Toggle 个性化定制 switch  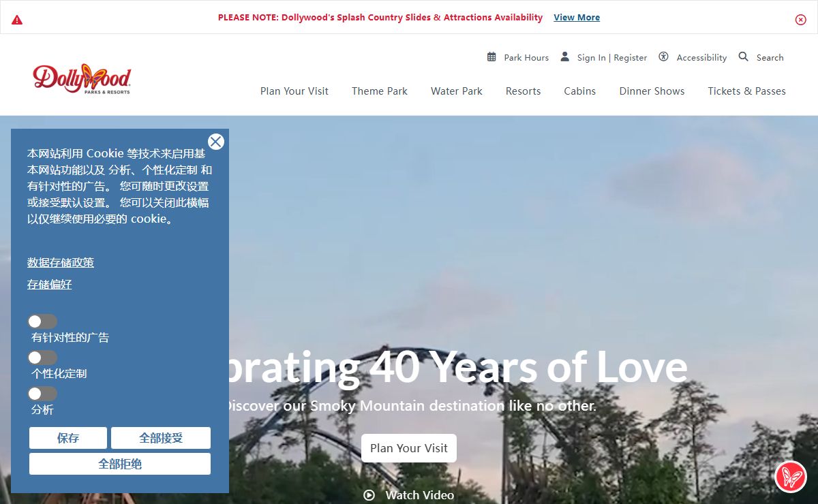click(x=42, y=358)
